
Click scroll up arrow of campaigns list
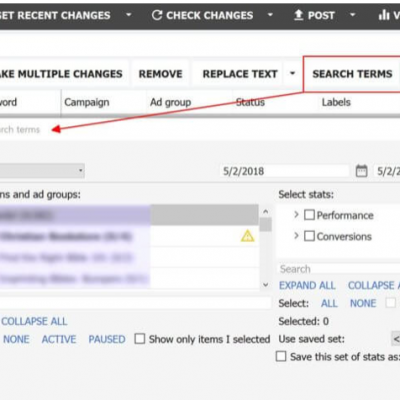pyautogui.click(x=265, y=211)
